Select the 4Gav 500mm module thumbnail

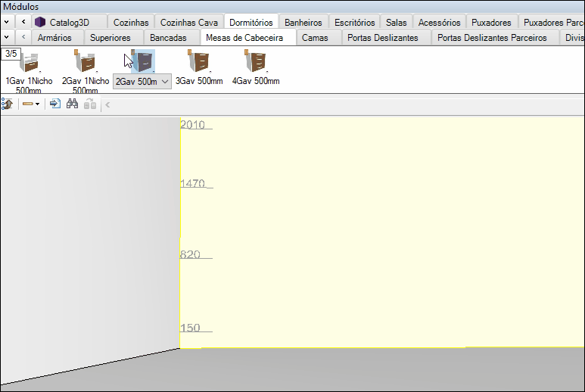click(256, 61)
